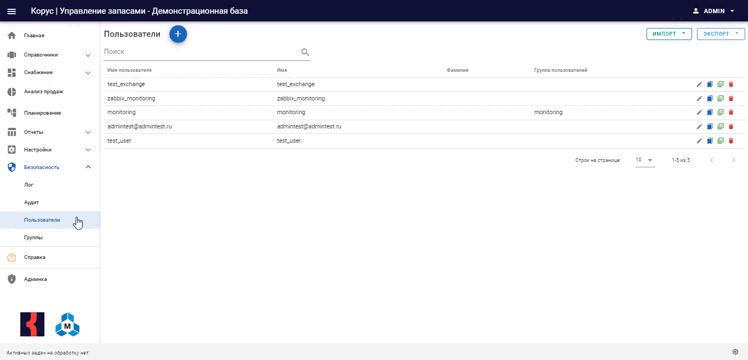Edit the admintest@admintest.ru user
Viewport: 748px width, 360px height.
[x=699, y=127]
